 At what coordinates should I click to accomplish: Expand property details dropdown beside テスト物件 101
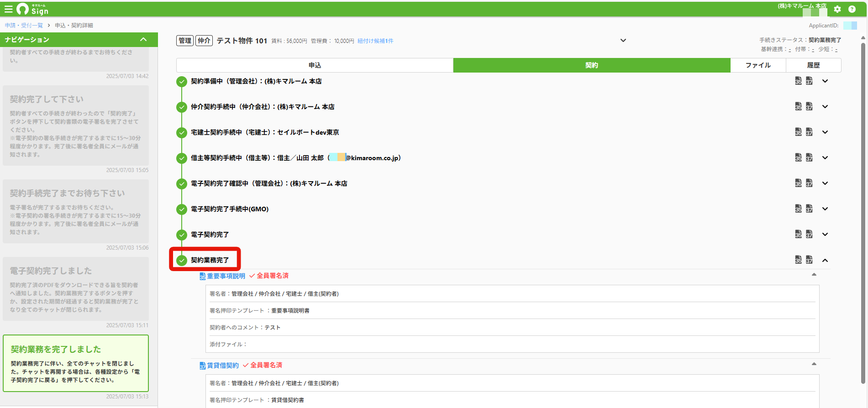[x=623, y=41]
